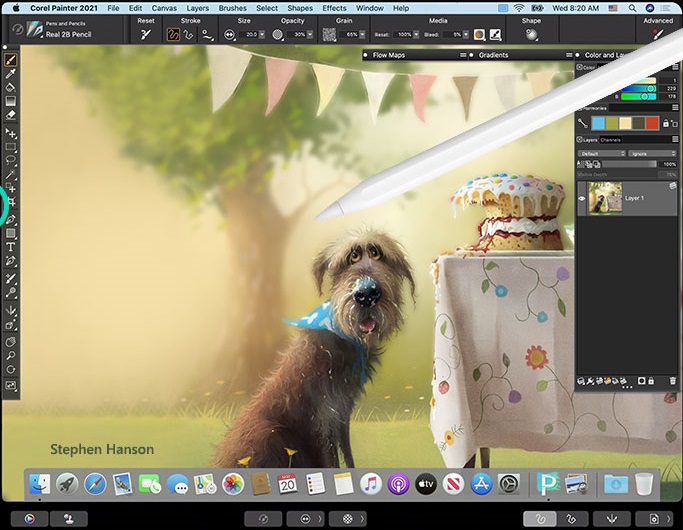Switch to the Channels tab
The width and height of the screenshot is (683, 530).
pos(610,140)
